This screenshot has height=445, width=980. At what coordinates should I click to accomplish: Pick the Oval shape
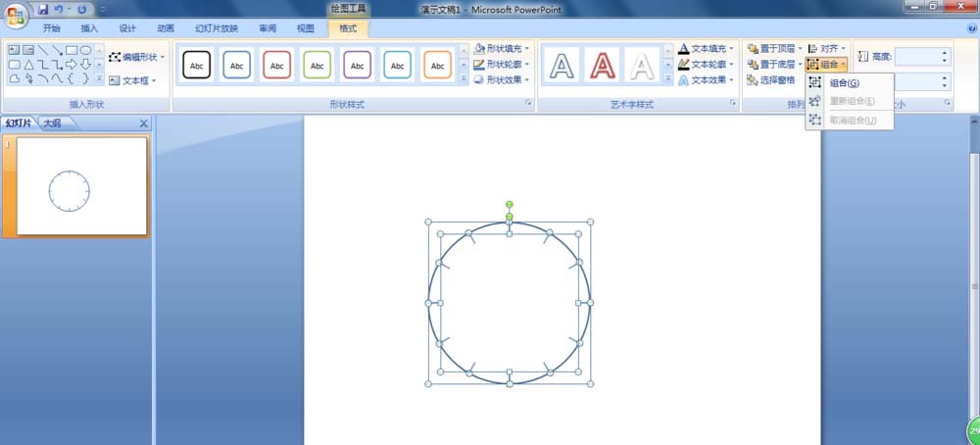[x=85, y=50]
